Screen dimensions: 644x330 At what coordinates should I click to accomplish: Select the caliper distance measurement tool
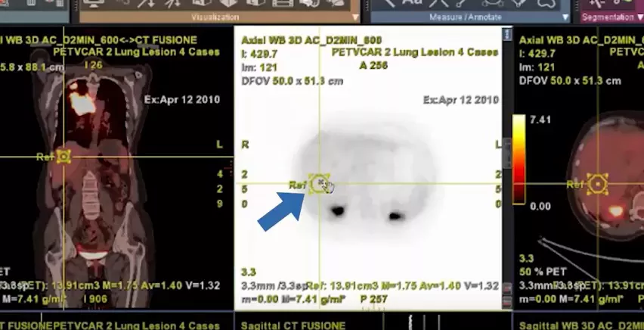(x=438, y=3)
